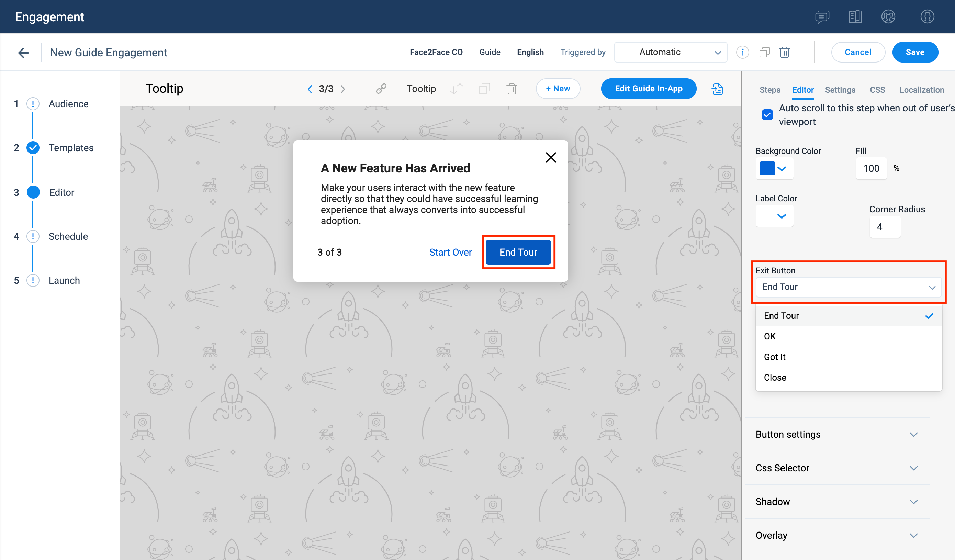Toggle auto scroll to this step checkbox
This screenshot has height=560, width=955.
pyautogui.click(x=767, y=115)
